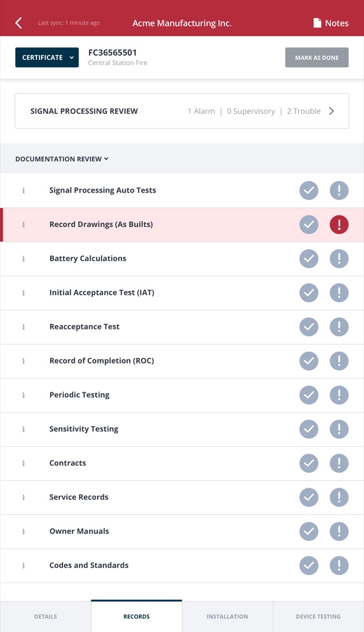Flag issue on Signal Processing Auto Tests
The width and height of the screenshot is (364, 632).
point(339,191)
